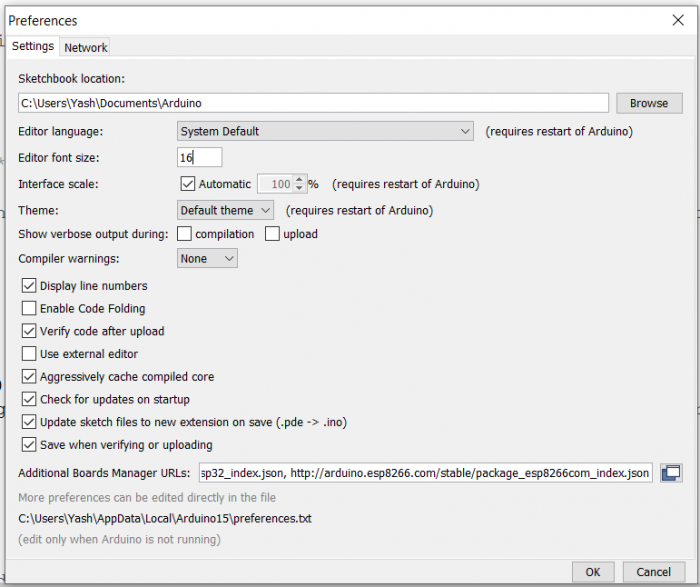This screenshot has width=700, height=587.
Task: Toggle Verify code after upload
Action: point(29,331)
